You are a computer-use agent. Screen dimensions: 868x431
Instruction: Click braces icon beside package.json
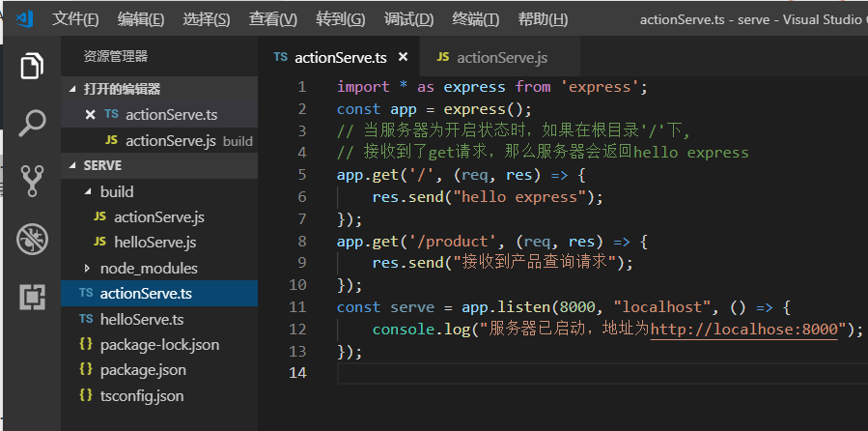pyautogui.click(x=86, y=369)
